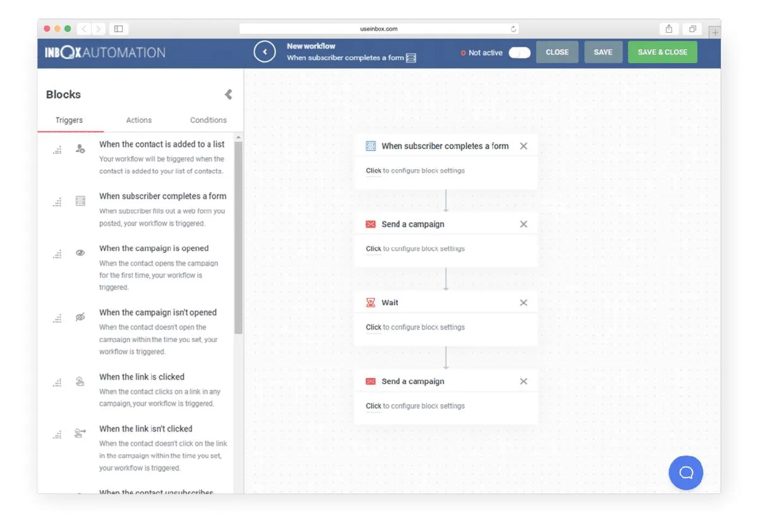This screenshot has width=758, height=532.
Task: Click the Blocks panel scrollbar
Action: [x=238, y=237]
